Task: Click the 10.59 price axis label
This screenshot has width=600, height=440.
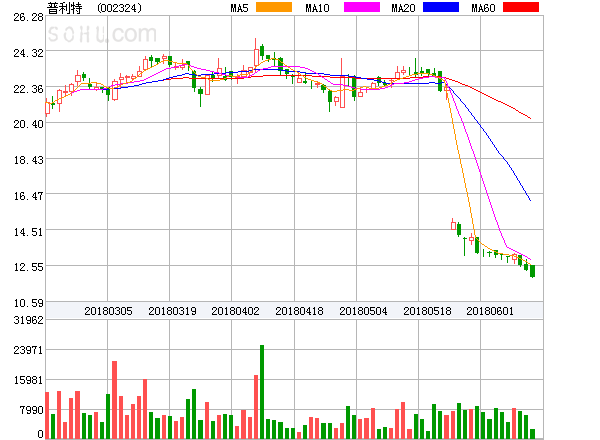Action: click(x=28, y=303)
